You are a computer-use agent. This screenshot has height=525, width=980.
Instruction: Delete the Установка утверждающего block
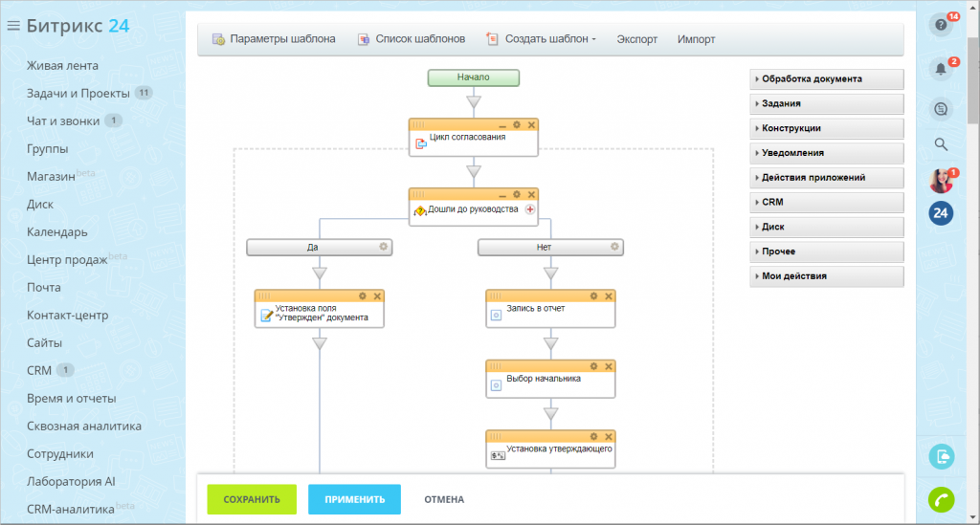pyautogui.click(x=609, y=436)
